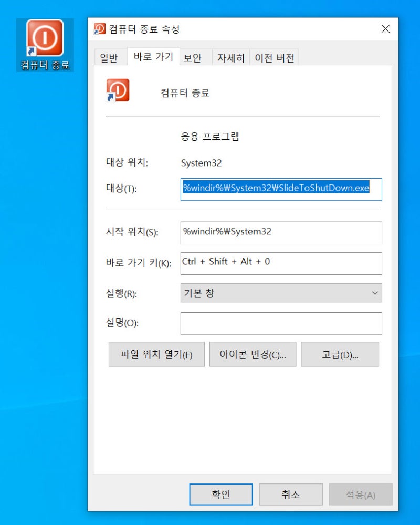Switch to the 자세히 tab
420x525 pixels.
(x=230, y=58)
